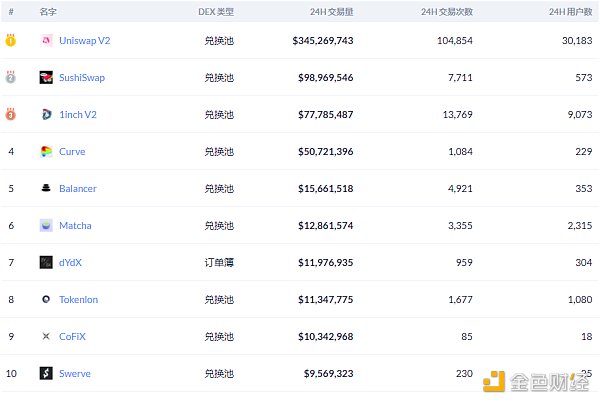Select the $11,976,935 volume cell
Image resolution: width=600 pixels, height=403 pixels.
pyautogui.click(x=326, y=263)
